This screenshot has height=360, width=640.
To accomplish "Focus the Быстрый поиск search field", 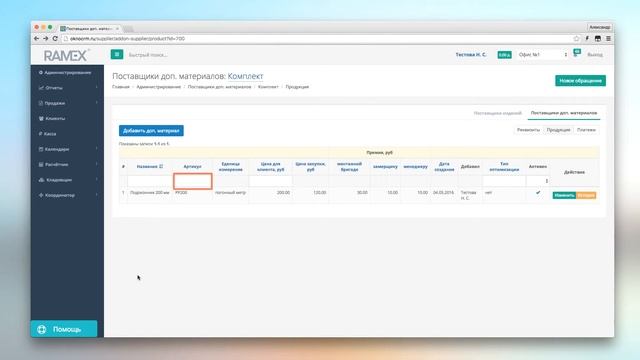I will [x=148, y=55].
